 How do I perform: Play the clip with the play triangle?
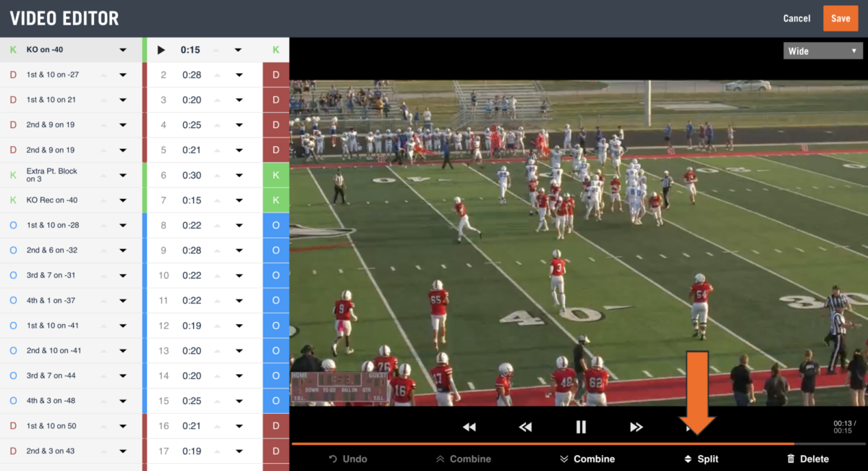[161, 50]
